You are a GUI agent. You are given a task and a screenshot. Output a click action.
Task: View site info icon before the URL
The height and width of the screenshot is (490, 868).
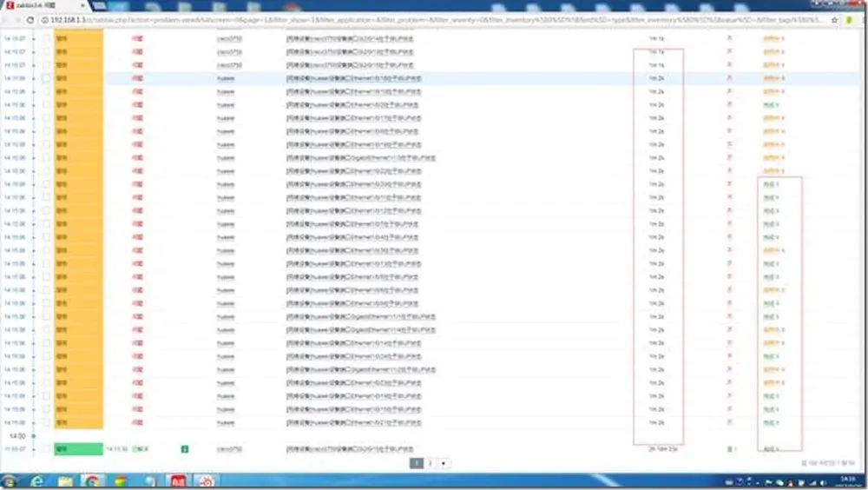tap(45, 20)
